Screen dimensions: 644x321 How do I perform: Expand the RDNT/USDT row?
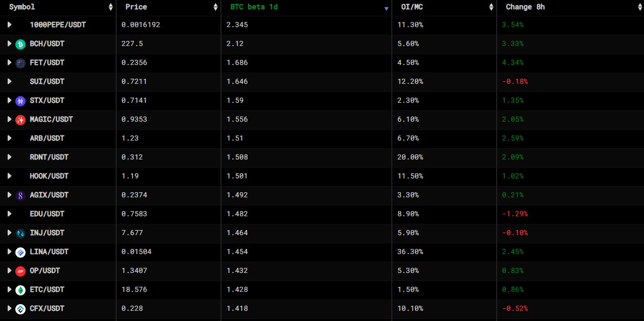pyautogui.click(x=9, y=157)
